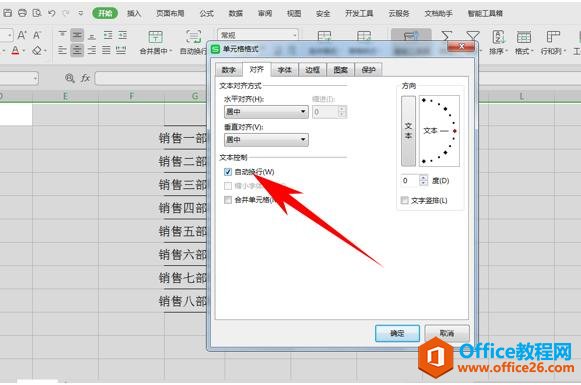581x385 pixels.
Task: Click the AutoSum sigma icon
Action: (447, 37)
